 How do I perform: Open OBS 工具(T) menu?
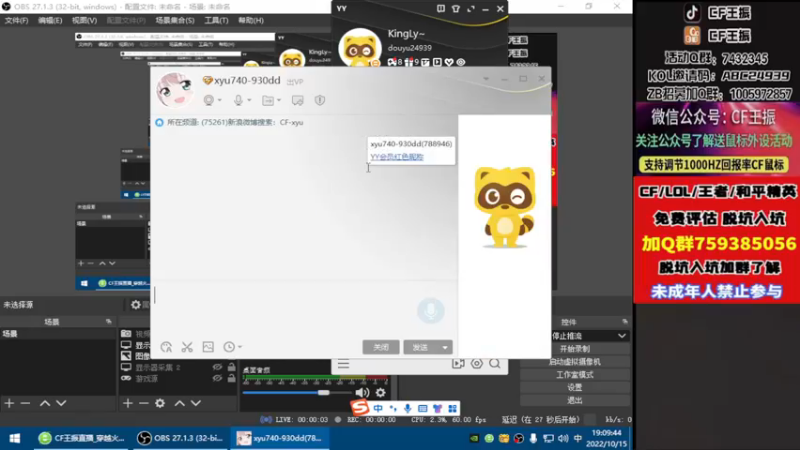coord(216,20)
